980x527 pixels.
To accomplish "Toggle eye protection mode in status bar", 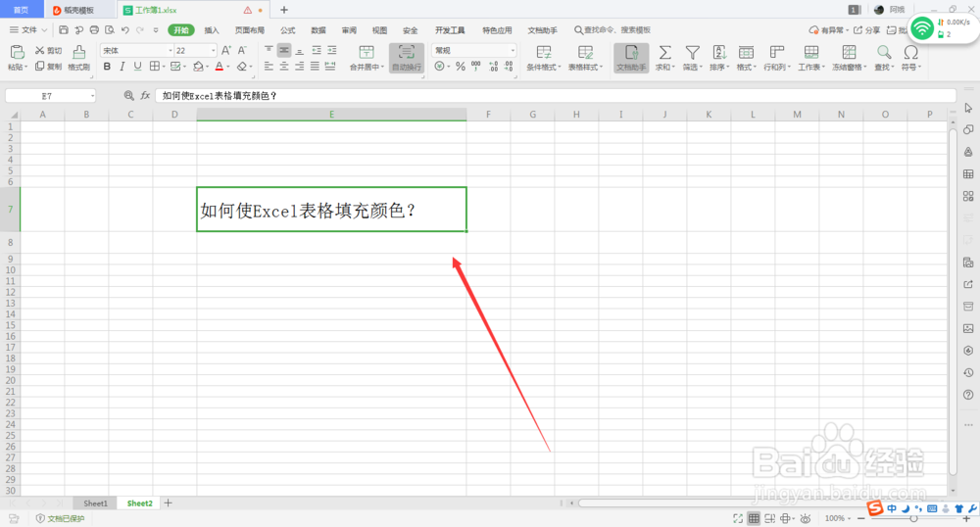I will (x=806, y=518).
